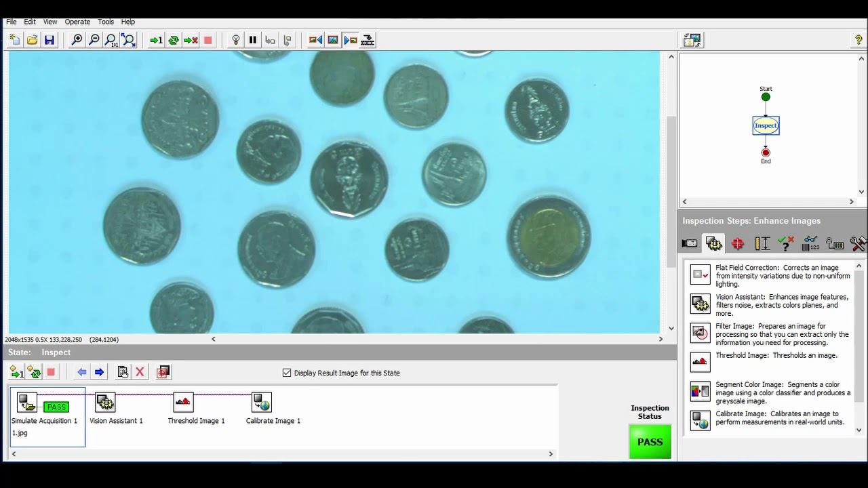This screenshot has height=488, width=868.
Task: Open the File menu
Action: (12, 22)
